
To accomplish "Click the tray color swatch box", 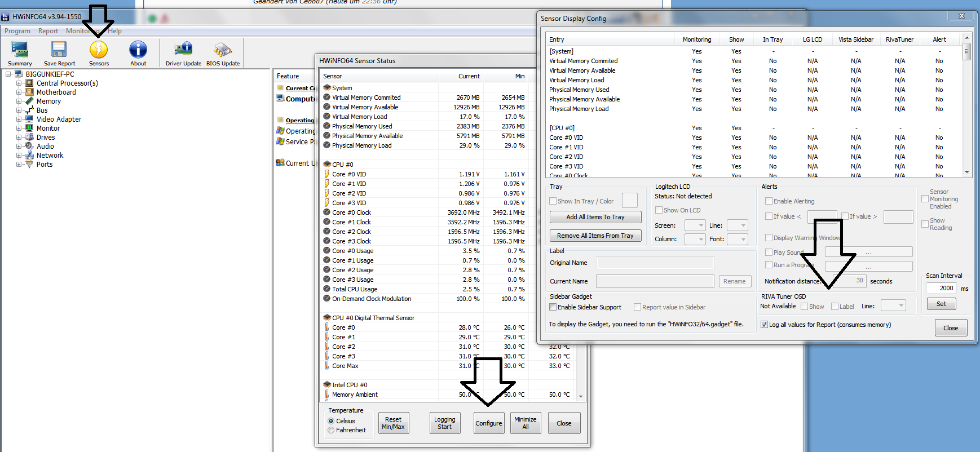I will pyautogui.click(x=630, y=201).
